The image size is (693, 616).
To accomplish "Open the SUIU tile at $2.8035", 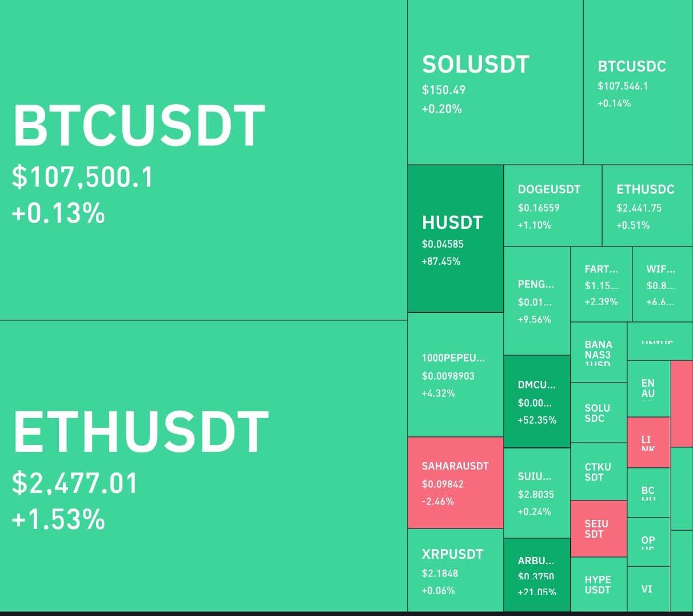I will click(536, 493).
